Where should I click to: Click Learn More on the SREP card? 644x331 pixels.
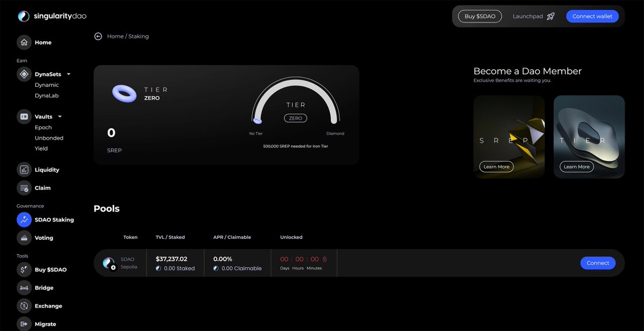pyautogui.click(x=496, y=167)
